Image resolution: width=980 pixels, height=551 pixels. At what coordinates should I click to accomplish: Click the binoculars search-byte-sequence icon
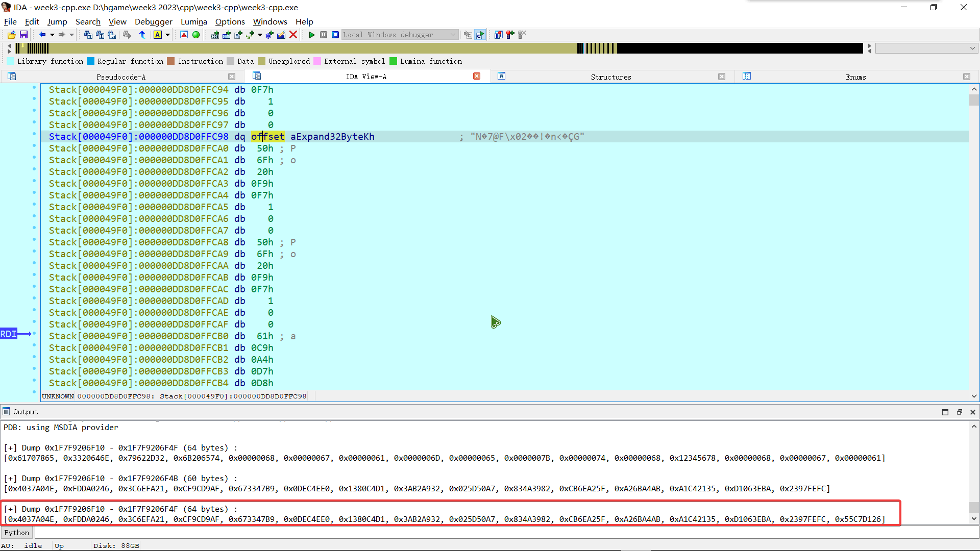click(112, 35)
